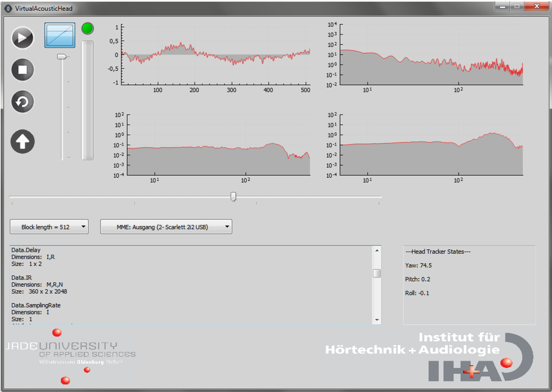The height and width of the screenshot is (392, 552).
Task: Click the Institut für Hörtechnik + Audiologie logo
Action: [x=430, y=357]
